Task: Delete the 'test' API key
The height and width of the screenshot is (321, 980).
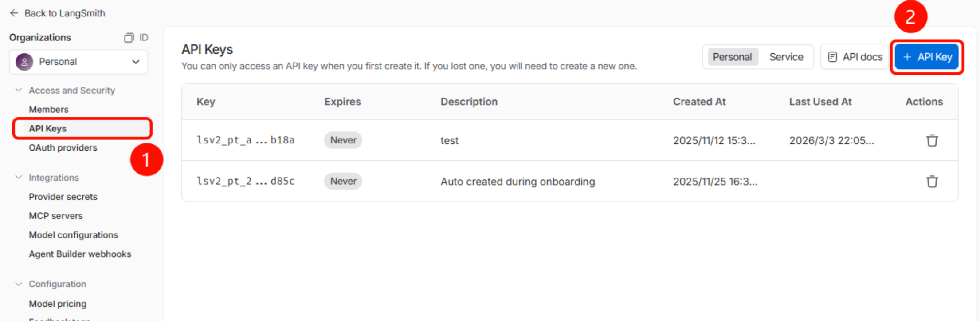Action: (x=932, y=140)
